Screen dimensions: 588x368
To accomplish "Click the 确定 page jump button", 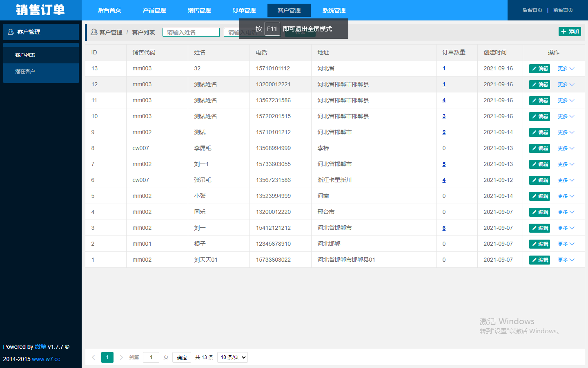I will pos(181,357).
